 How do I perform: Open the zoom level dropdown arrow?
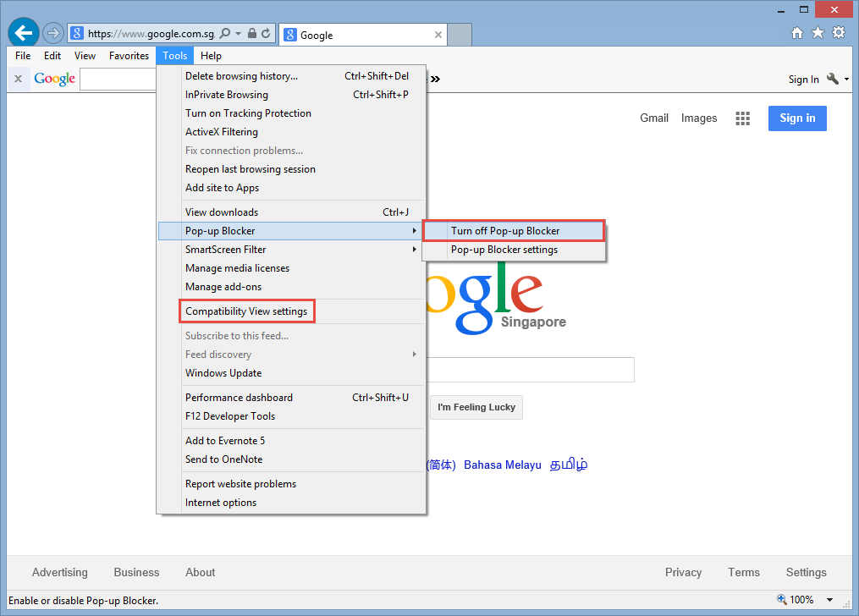pyautogui.click(x=830, y=600)
